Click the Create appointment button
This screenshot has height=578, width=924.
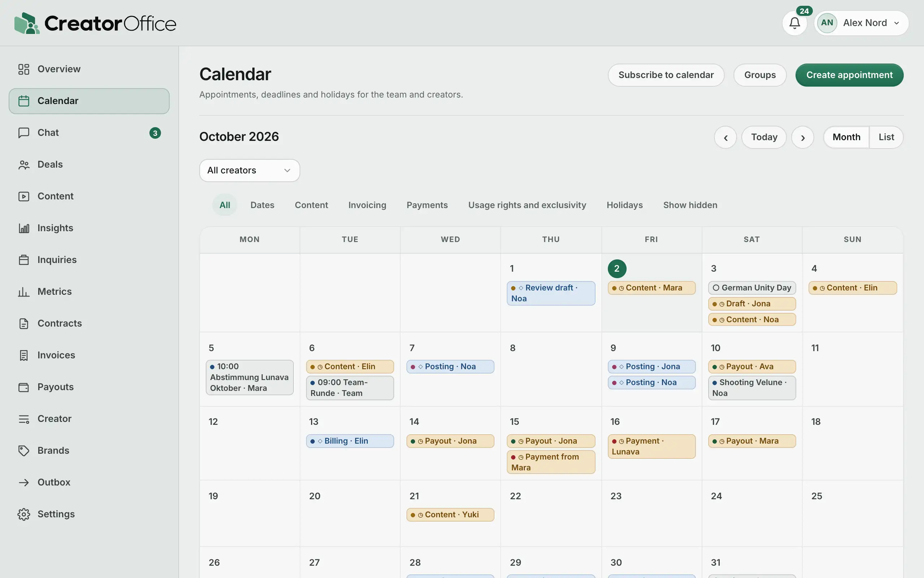(849, 75)
